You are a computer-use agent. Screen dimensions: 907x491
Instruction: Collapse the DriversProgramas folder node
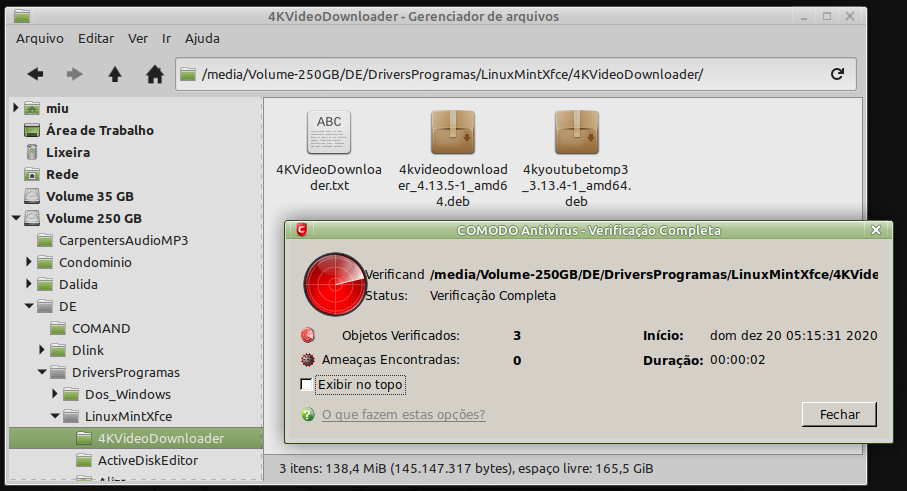42,372
